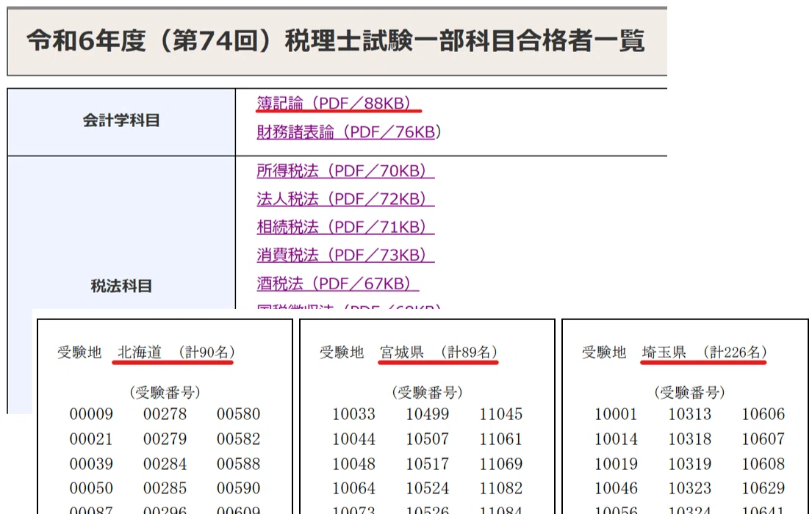Select exam number 10606
This screenshot has height=514, width=812.
[x=763, y=414]
